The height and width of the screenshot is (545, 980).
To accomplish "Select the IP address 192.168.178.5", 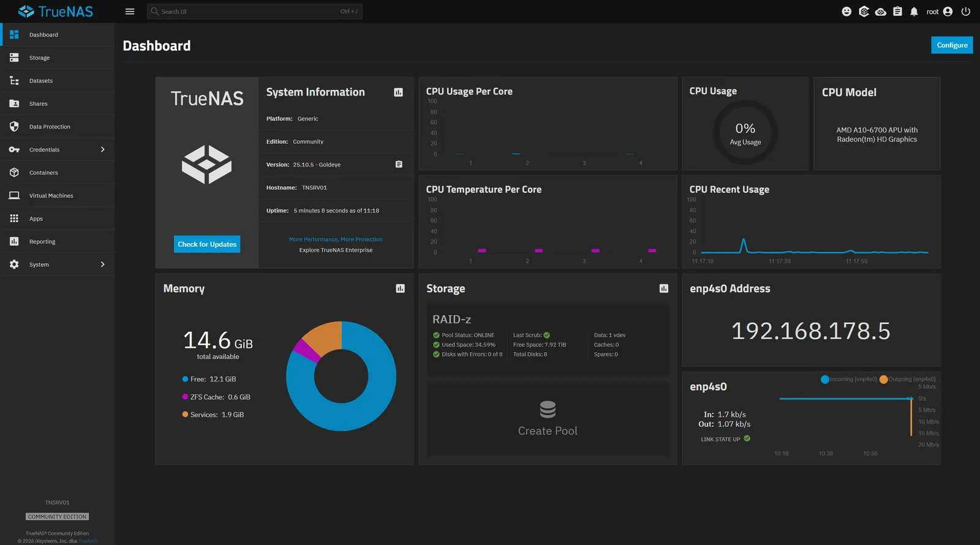I will click(811, 331).
